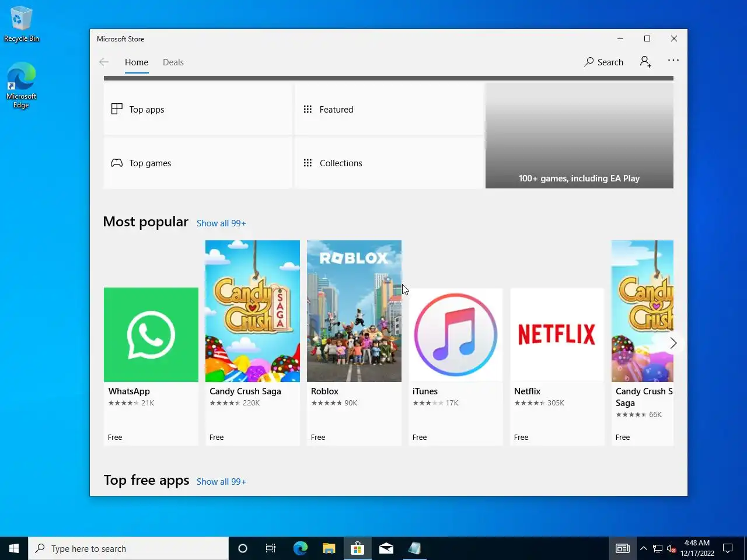Viewport: 747px width, 560px height.
Task: Open File Explorer from the taskbar
Action: point(329,548)
